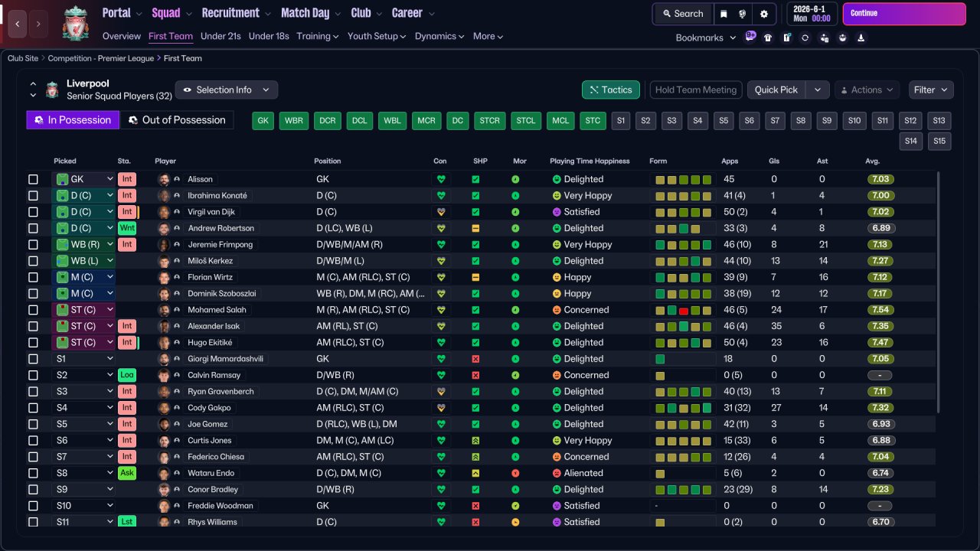Click the squad list vertical scrollbar
Screen dimensions: 980x551
tap(939, 292)
